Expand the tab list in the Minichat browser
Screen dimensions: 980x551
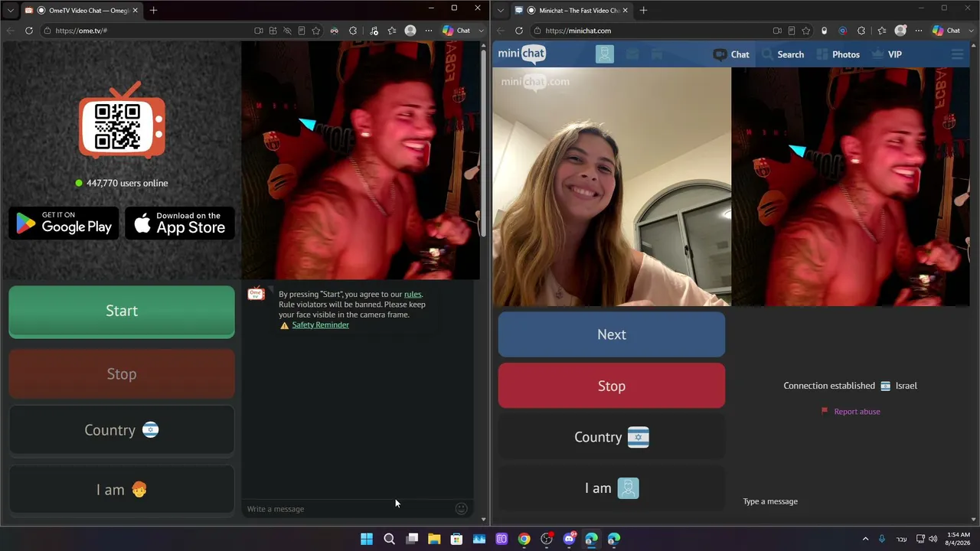pyautogui.click(x=500, y=10)
